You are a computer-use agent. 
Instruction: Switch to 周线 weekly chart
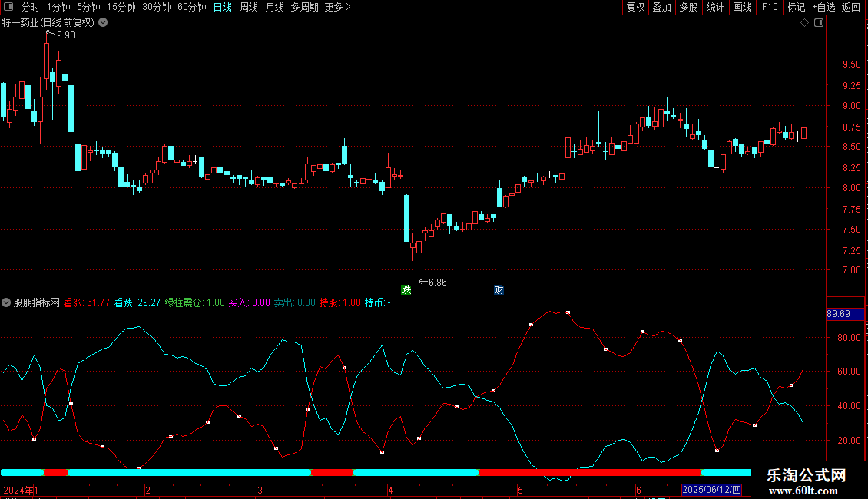click(249, 7)
